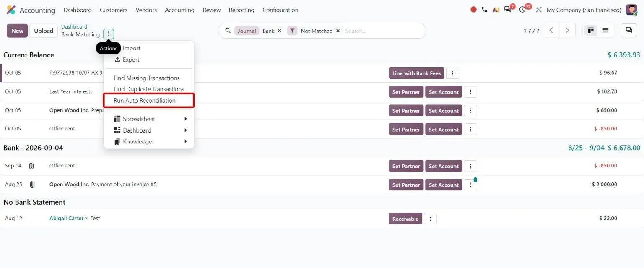
Task: Set Account for Last Year Interests
Action: pos(444,92)
